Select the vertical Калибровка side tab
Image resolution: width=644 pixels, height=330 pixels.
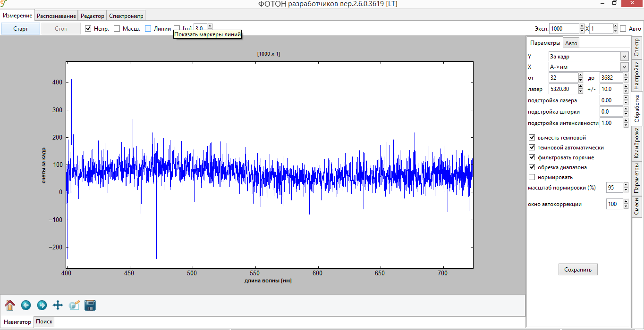tap(636, 144)
